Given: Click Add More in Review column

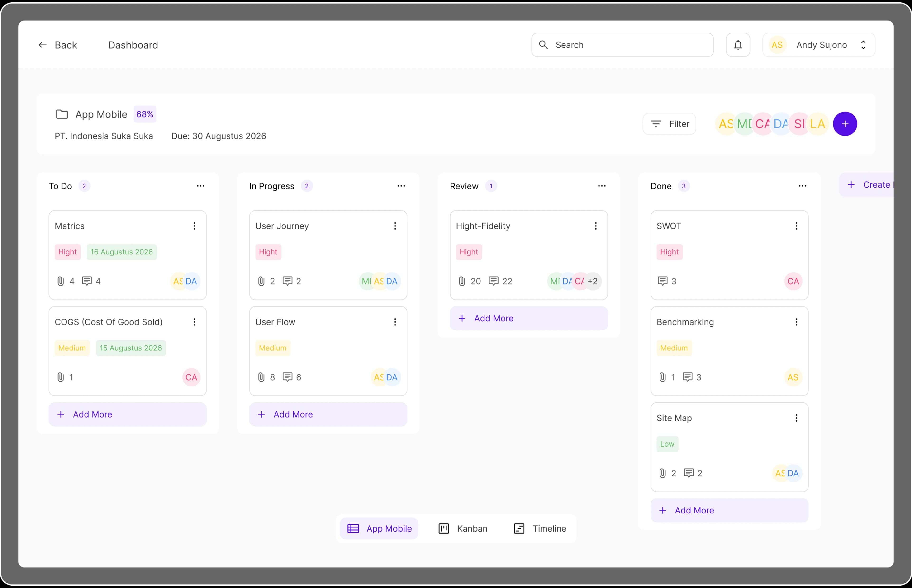Looking at the screenshot, I should coord(529,318).
